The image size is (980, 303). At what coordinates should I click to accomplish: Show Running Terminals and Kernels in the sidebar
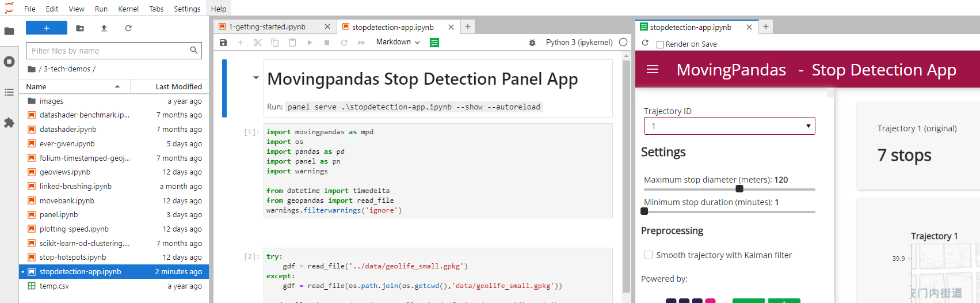[9, 62]
